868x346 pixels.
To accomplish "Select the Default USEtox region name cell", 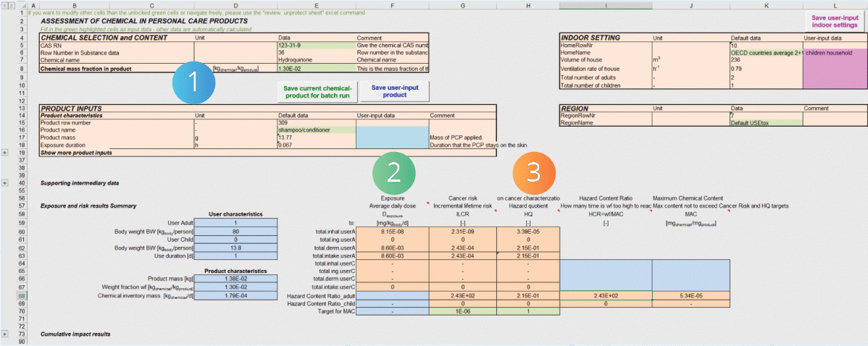I will pyautogui.click(x=765, y=123).
